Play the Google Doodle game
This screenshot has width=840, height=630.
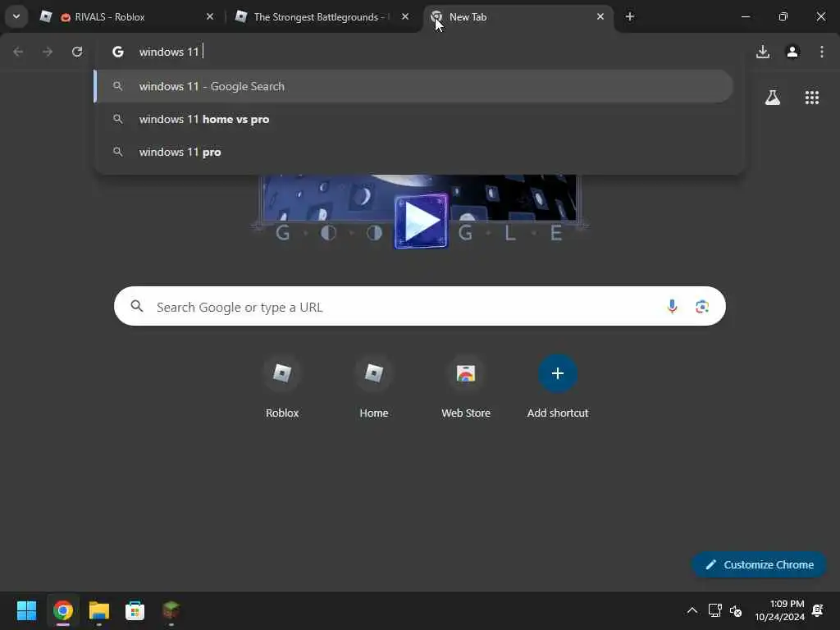tap(421, 221)
